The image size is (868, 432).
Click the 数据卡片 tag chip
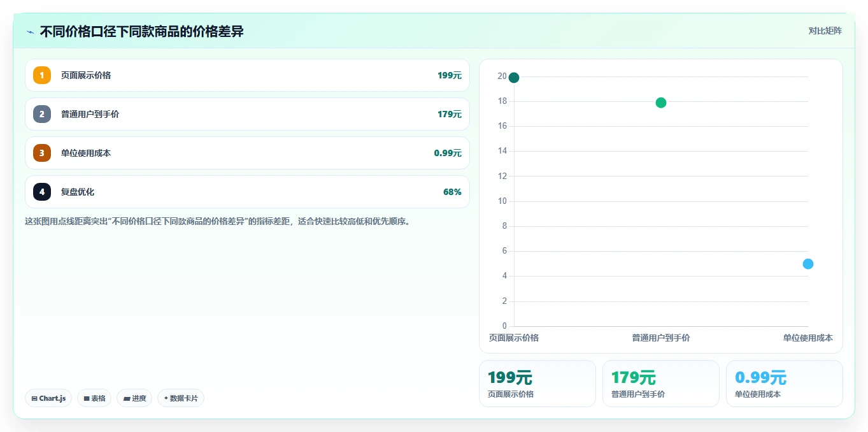tap(181, 398)
